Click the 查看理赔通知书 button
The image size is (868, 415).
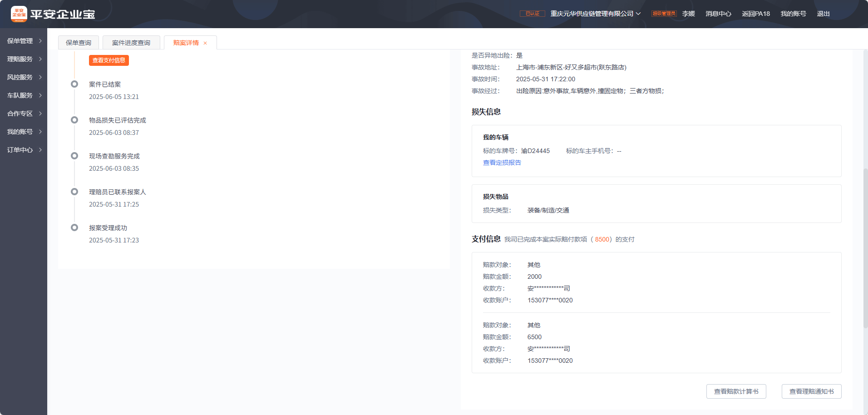811,391
